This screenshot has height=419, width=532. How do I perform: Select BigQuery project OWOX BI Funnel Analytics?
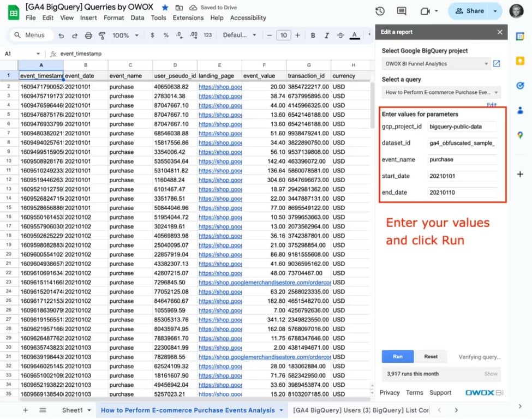point(436,64)
